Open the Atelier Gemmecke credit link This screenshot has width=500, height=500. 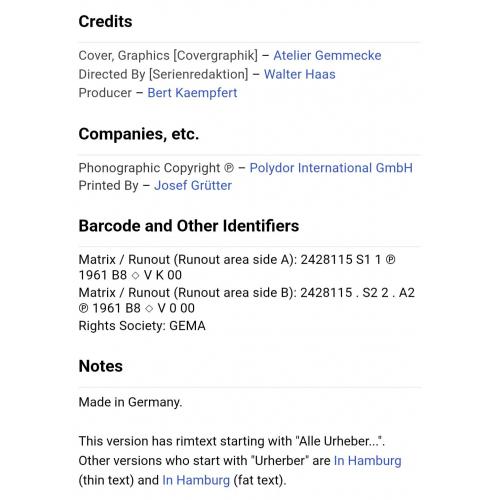click(x=327, y=55)
